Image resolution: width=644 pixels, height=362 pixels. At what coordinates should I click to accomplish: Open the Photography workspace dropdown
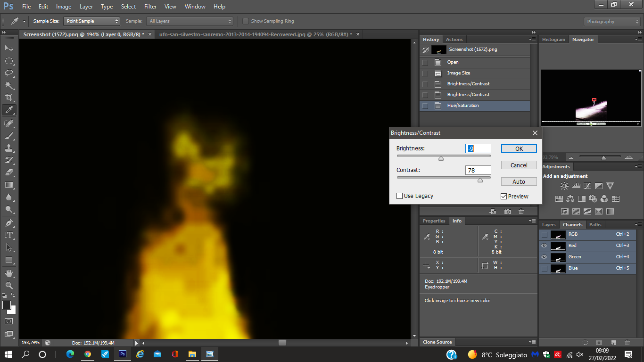coord(612,22)
